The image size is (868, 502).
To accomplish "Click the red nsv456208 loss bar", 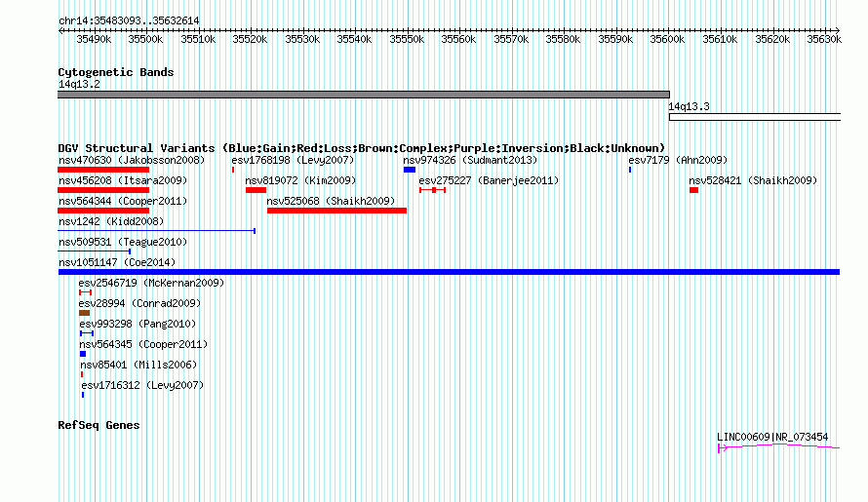I will [x=103, y=190].
